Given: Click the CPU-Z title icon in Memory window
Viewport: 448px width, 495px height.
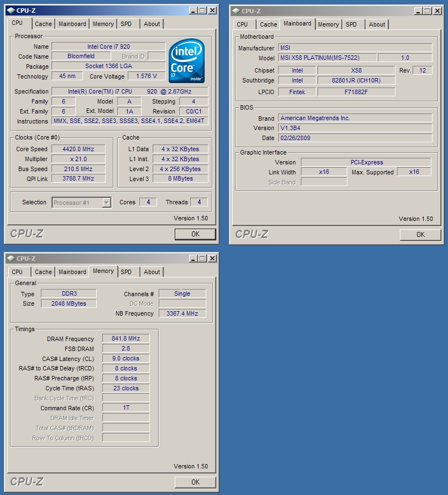Looking at the screenshot, I should (x=11, y=259).
